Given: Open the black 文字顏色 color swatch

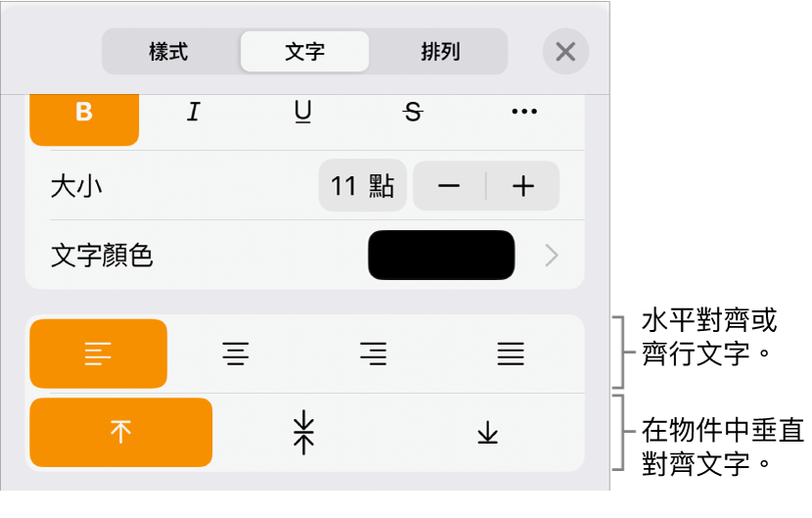Looking at the screenshot, I should tap(441, 256).
